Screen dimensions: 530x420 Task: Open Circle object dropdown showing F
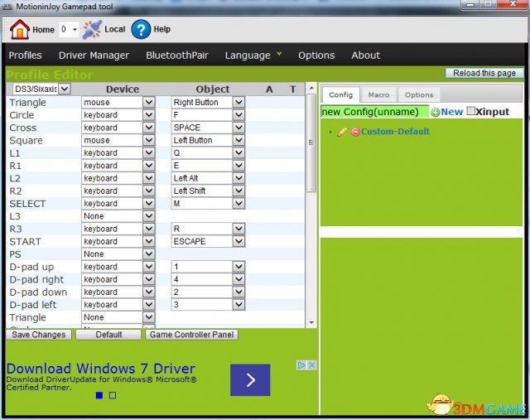click(x=208, y=115)
